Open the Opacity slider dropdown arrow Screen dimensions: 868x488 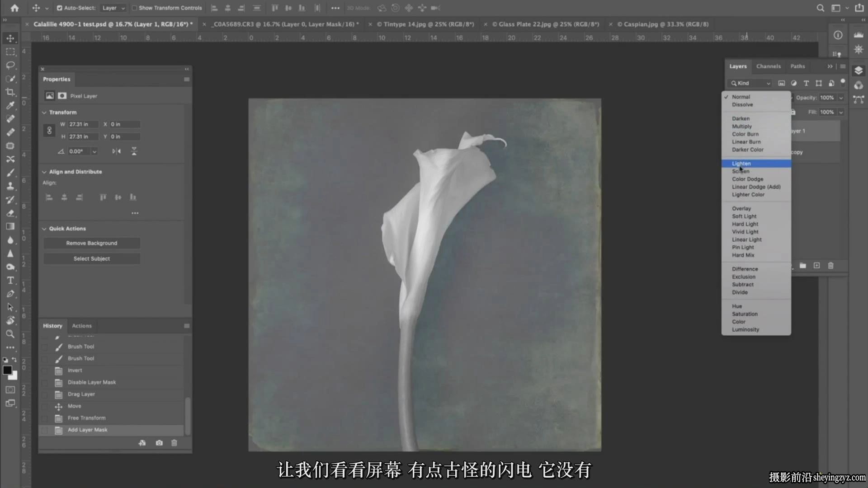(x=841, y=98)
